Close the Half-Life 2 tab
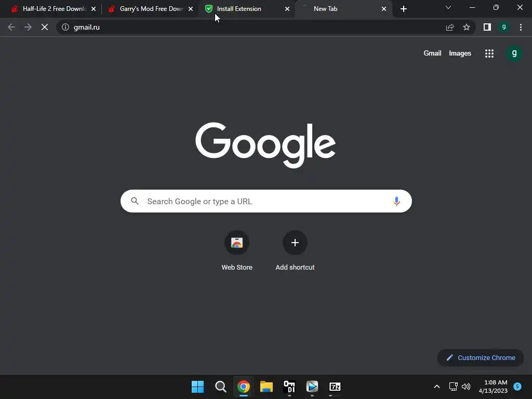This screenshot has width=532, height=399. 94,9
